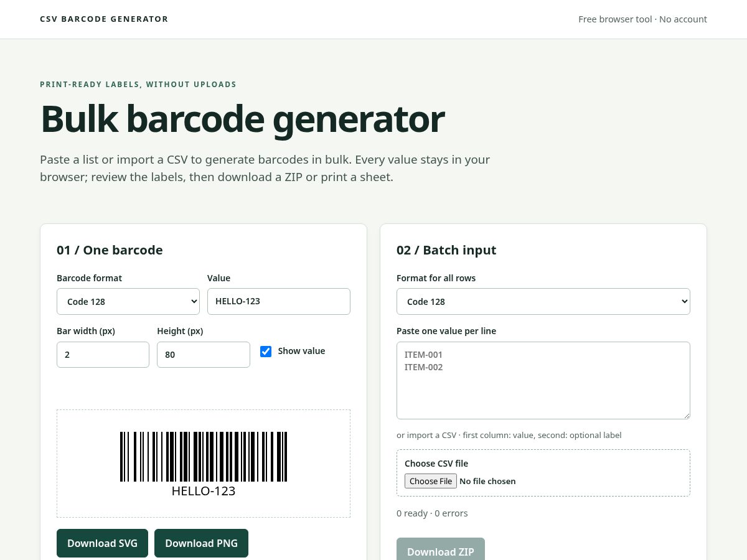Click the 'Bulk barcode generator' headline
Screen dimensions: 747x560
tap(242, 119)
